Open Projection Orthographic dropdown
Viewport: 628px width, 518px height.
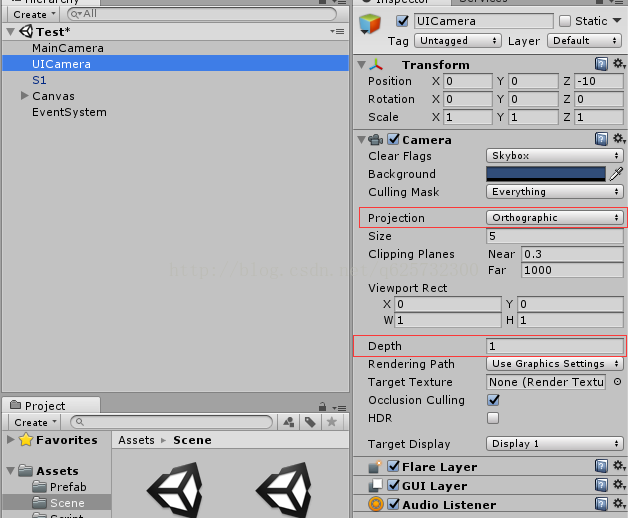point(555,218)
